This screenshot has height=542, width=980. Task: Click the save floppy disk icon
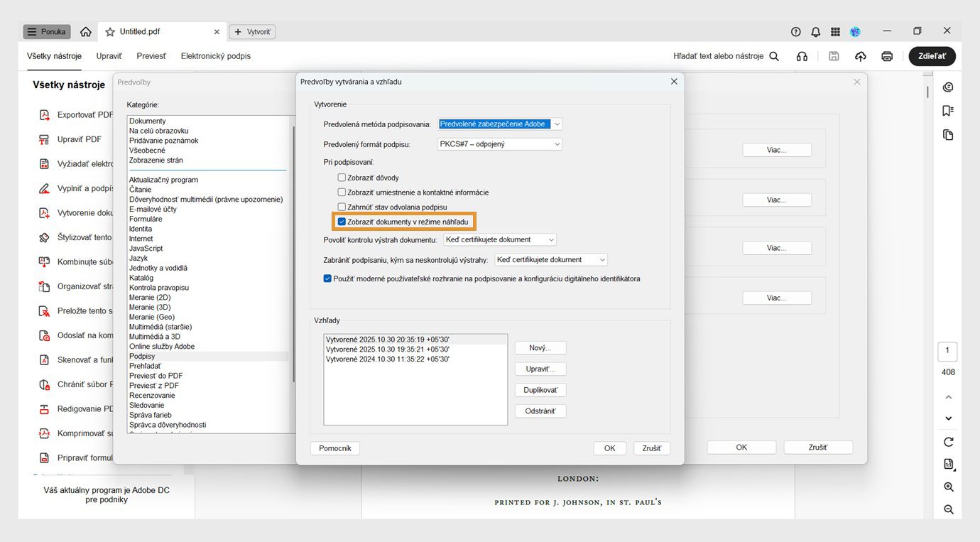pos(834,56)
